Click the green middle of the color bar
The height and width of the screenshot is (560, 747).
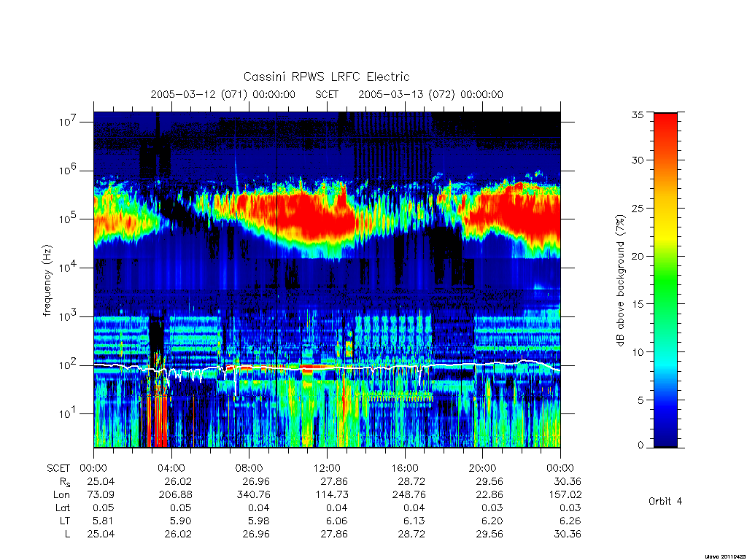665,281
